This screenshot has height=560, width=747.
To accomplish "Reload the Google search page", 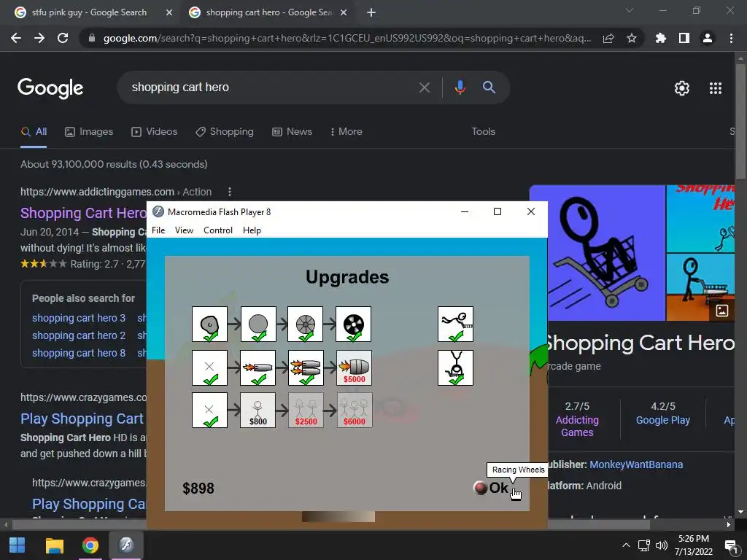I will pyautogui.click(x=63, y=38).
